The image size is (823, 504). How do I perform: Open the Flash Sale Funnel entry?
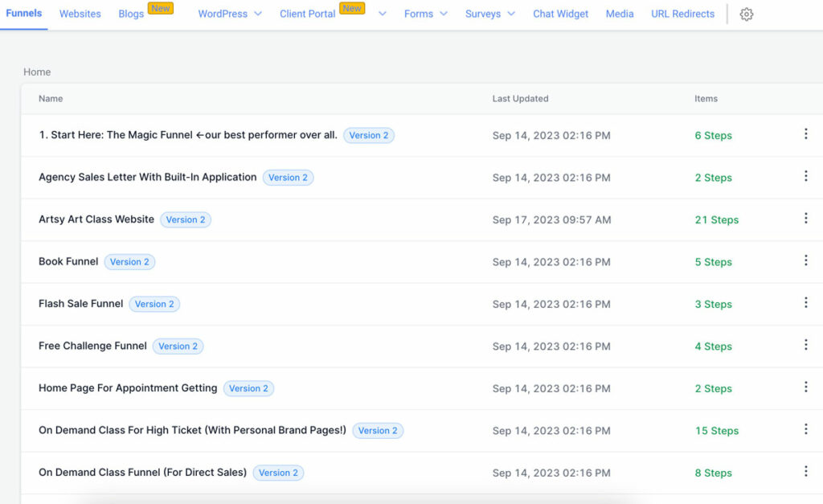tap(81, 304)
